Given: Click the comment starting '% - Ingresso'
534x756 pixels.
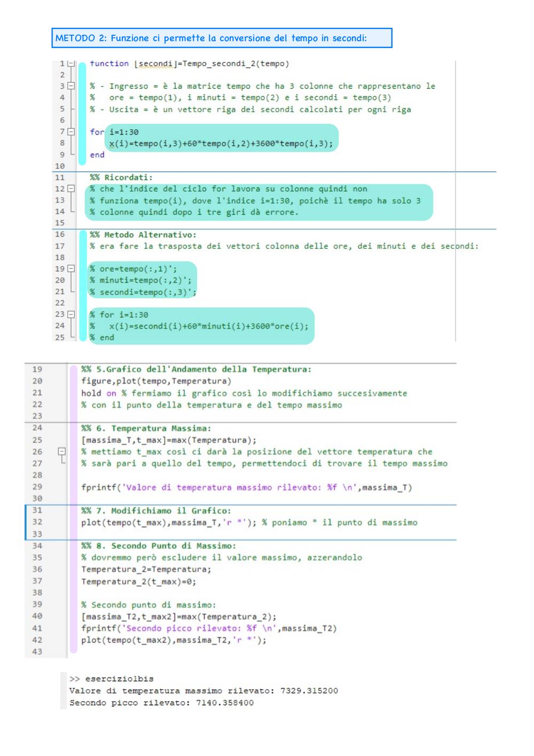Looking at the screenshot, I should [x=262, y=86].
